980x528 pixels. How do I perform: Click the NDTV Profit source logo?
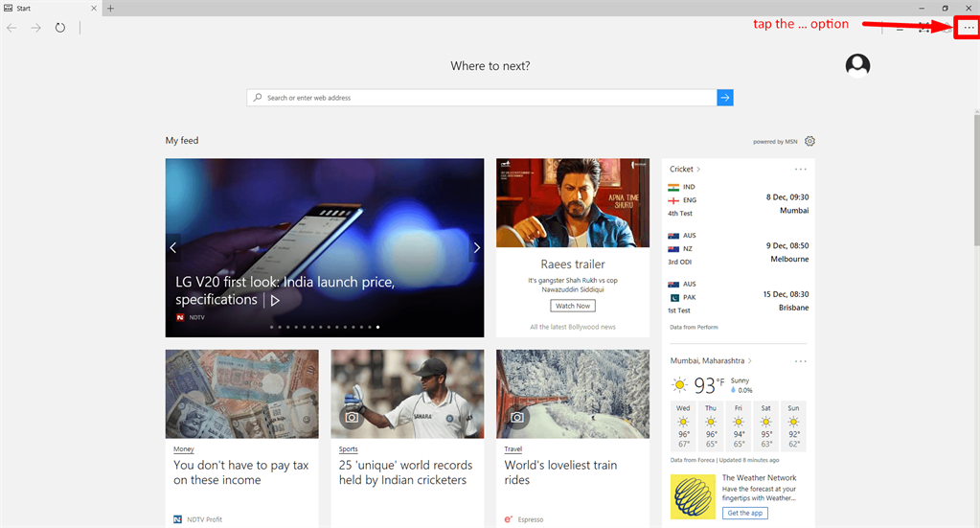point(177,519)
